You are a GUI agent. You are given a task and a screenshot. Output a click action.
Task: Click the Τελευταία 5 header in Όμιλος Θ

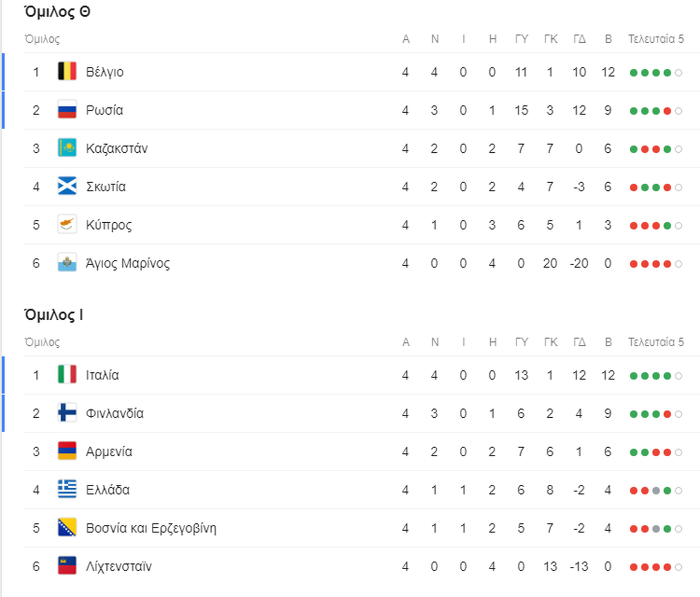point(656,39)
